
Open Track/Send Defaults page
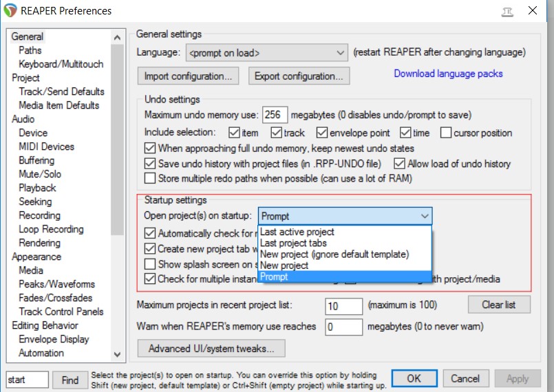click(x=61, y=91)
